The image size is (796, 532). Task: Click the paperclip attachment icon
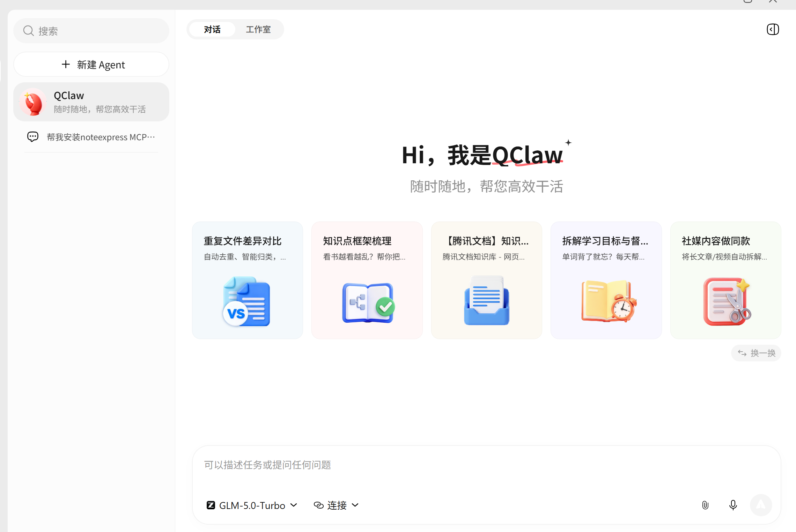click(705, 505)
